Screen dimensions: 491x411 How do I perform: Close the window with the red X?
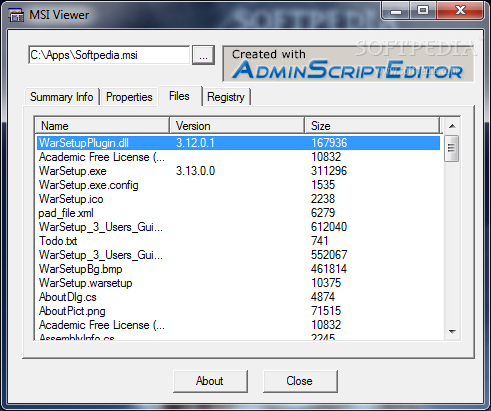tap(460, 11)
